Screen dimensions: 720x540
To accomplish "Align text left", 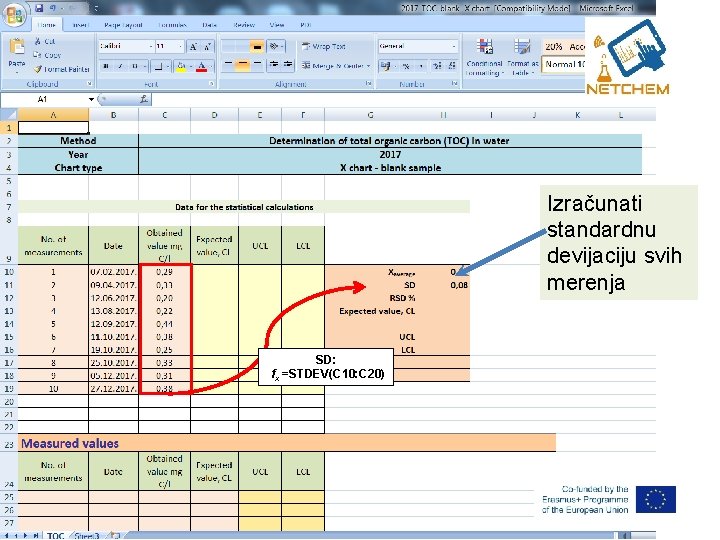I will pyautogui.click(x=228, y=65).
